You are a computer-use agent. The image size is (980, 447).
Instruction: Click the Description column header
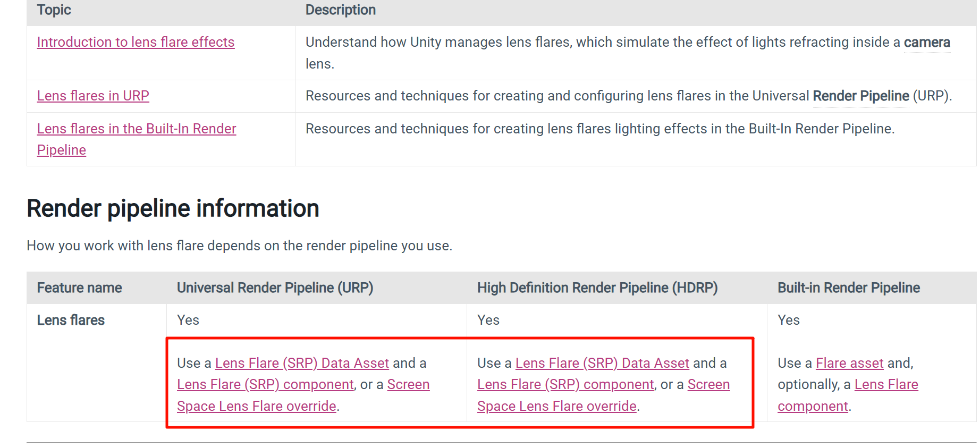(341, 10)
